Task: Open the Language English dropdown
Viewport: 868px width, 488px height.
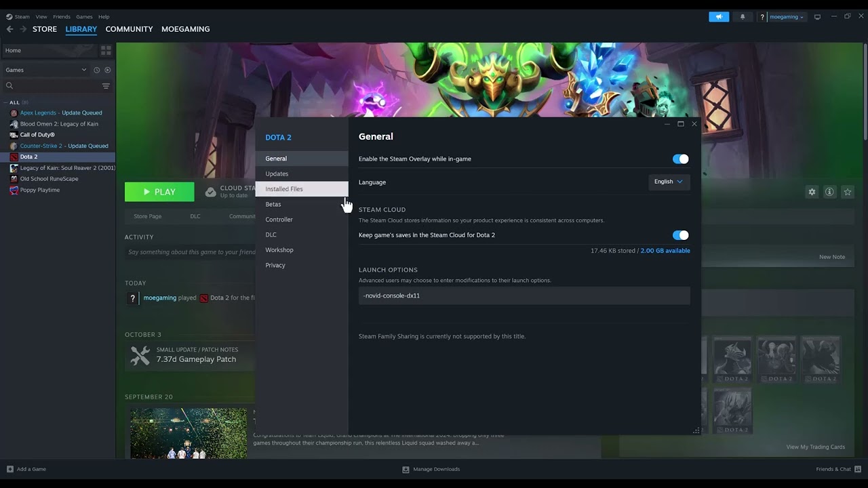Action: pos(669,182)
